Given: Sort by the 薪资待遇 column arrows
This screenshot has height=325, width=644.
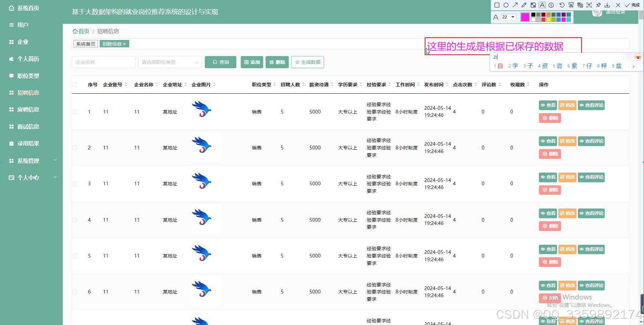Looking at the screenshot, I should tap(332, 85).
